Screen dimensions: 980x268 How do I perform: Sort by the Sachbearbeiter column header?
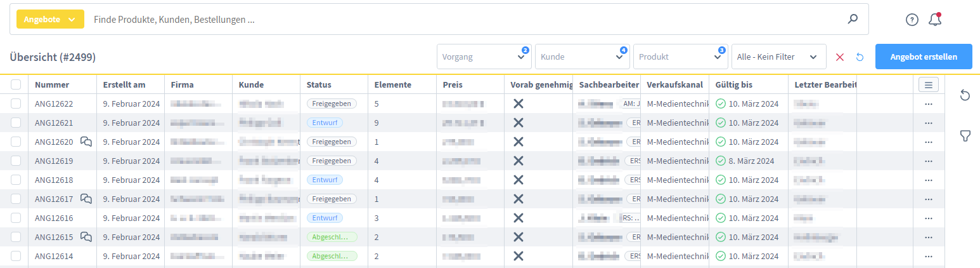click(x=609, y=84)
